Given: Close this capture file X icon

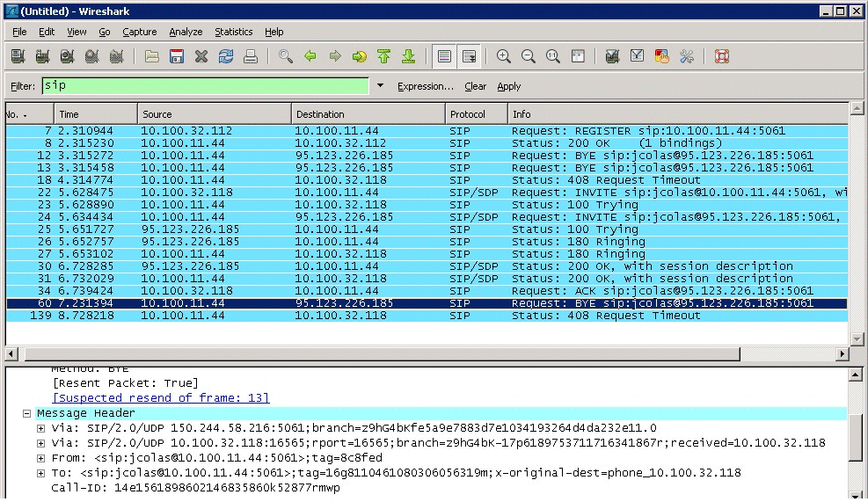Looking at the screenshot, I should coord(201,56).
